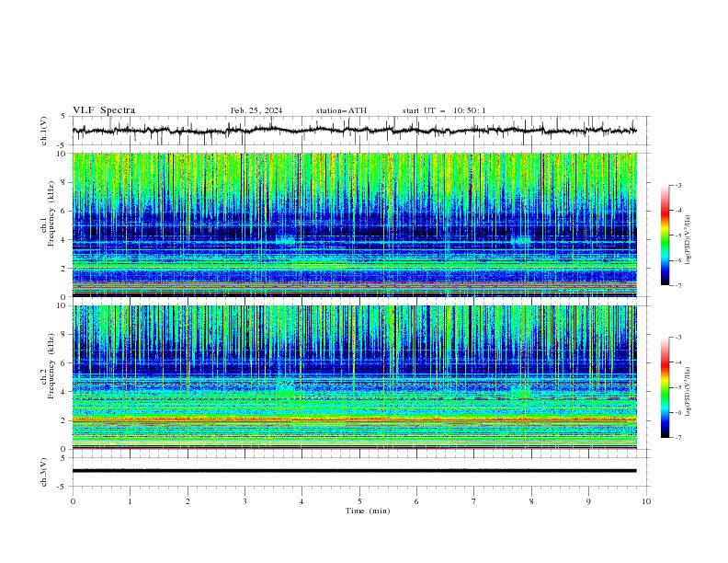Click the ch.1 "Frequency (kHz)" axis label
This screenshot has height=563, width=728.
[51, 213]
